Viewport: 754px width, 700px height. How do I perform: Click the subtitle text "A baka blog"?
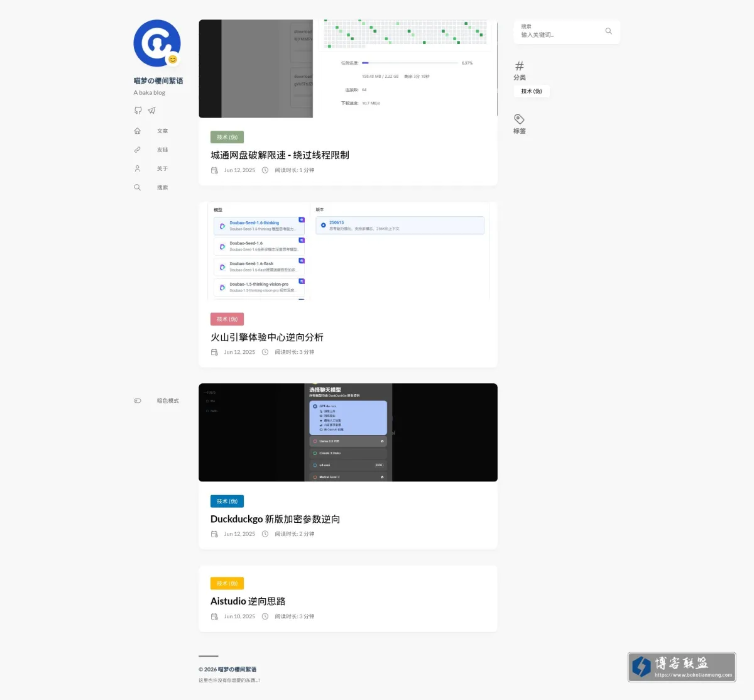coord(150,93)
